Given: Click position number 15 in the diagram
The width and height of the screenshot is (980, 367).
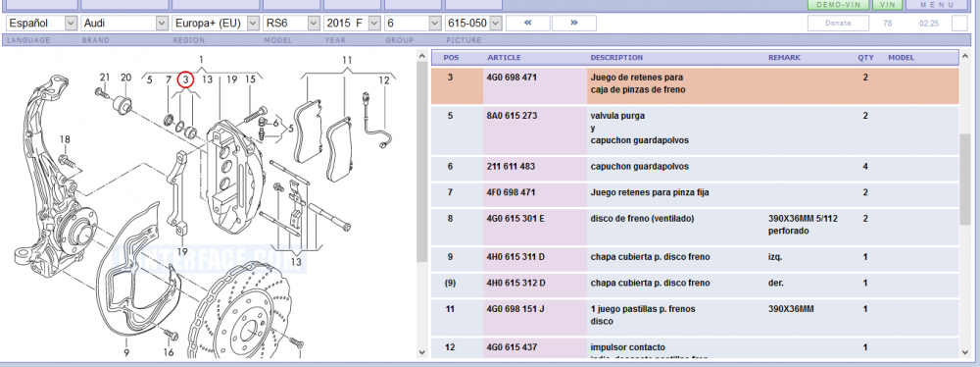Looking at the screenshot, I should 250,79.
